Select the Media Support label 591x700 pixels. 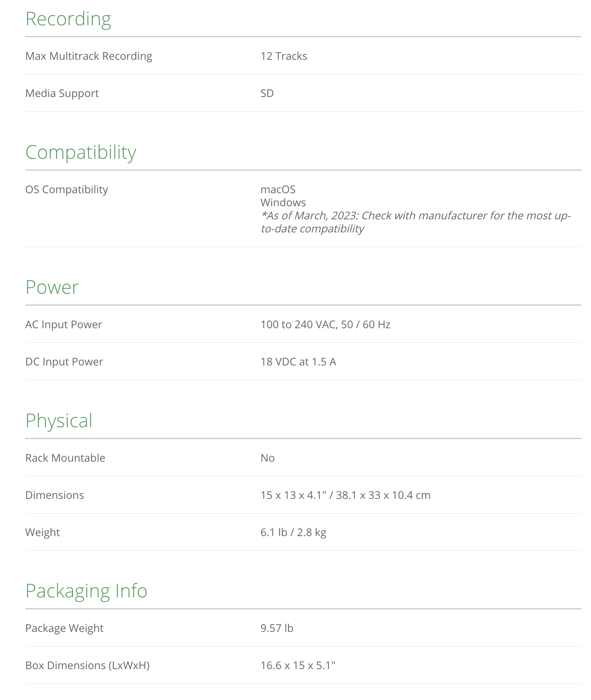pos(62,93)
